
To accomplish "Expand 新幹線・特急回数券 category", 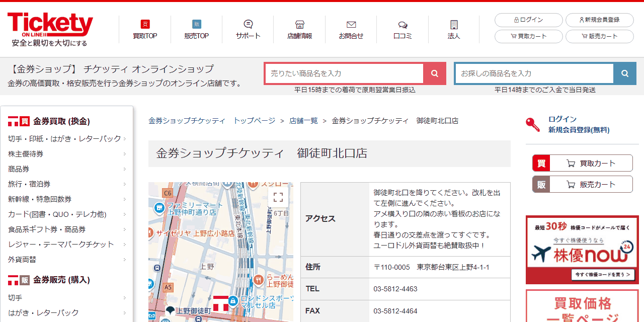I will pyautogui.click(x=67, y=199).
